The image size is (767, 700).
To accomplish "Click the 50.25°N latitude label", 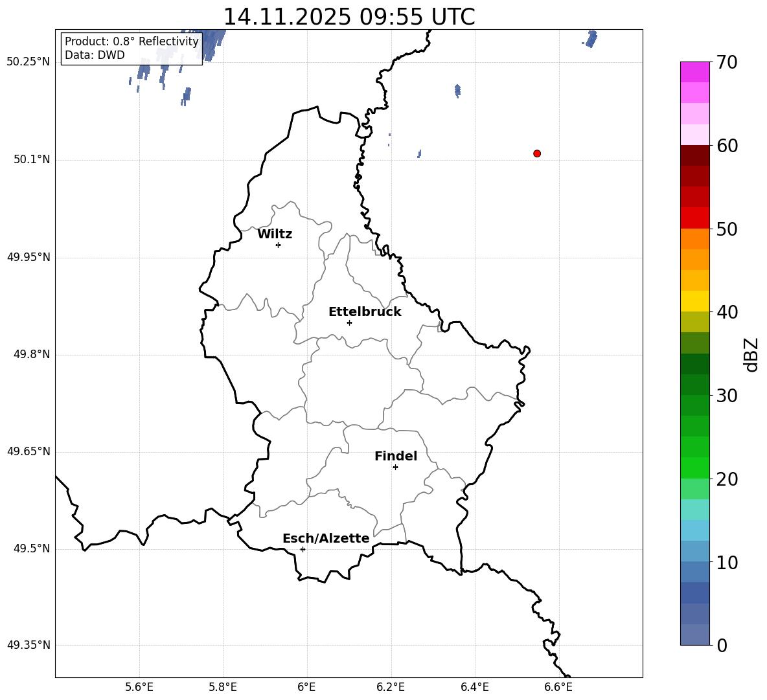I will click(29, 62).
